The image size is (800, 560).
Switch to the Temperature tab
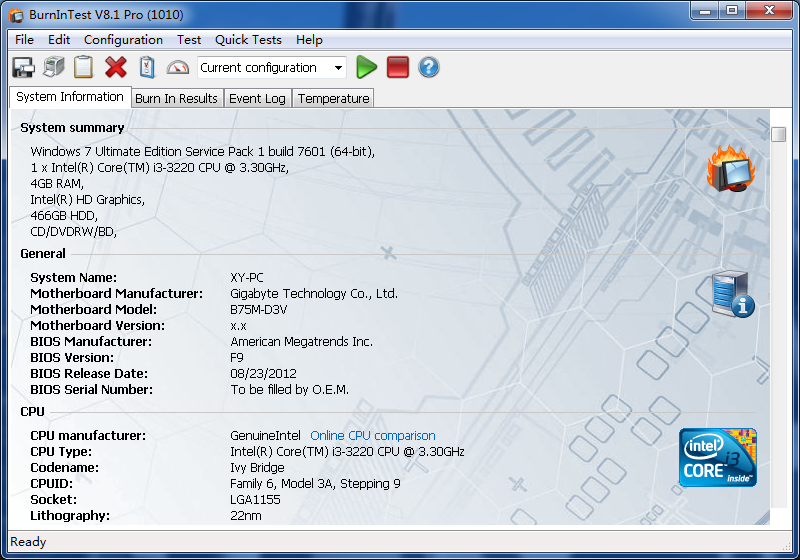[334, 98]
